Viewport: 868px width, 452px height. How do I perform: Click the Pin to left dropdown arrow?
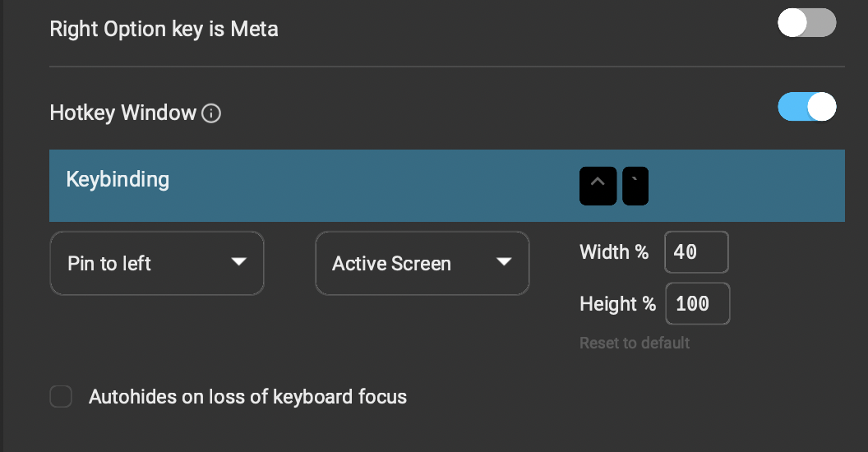pos(238,261)
